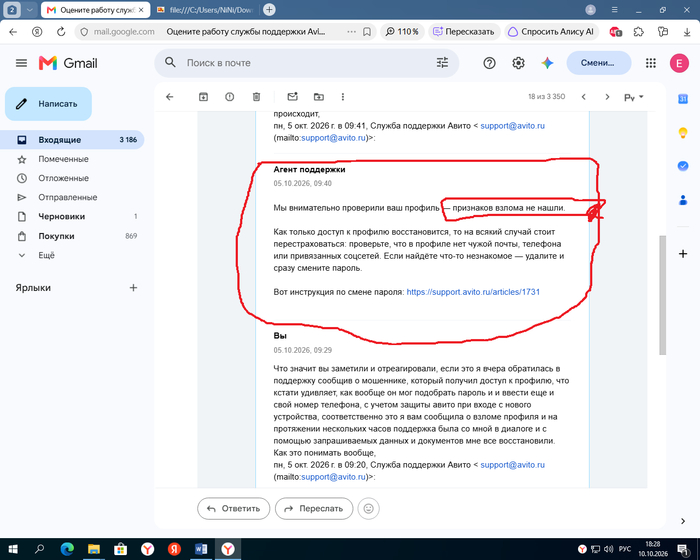Delete this email with trash icon
700x560 pixels.
coord(256,97)
